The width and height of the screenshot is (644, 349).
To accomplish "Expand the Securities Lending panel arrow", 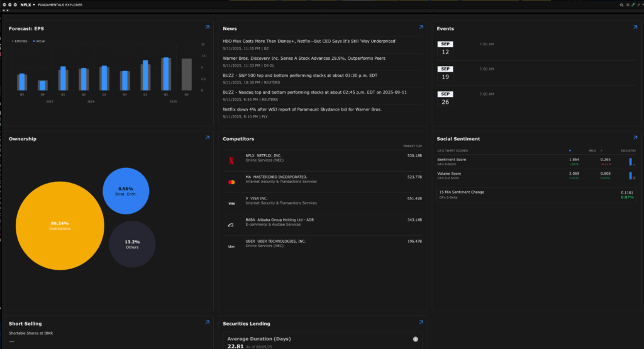I will click(x=421, y=323).
